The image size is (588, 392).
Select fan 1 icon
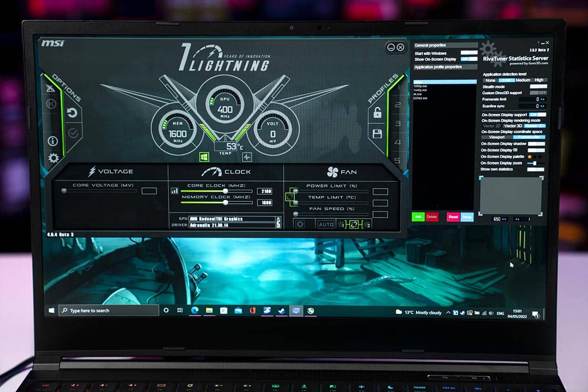342,224
